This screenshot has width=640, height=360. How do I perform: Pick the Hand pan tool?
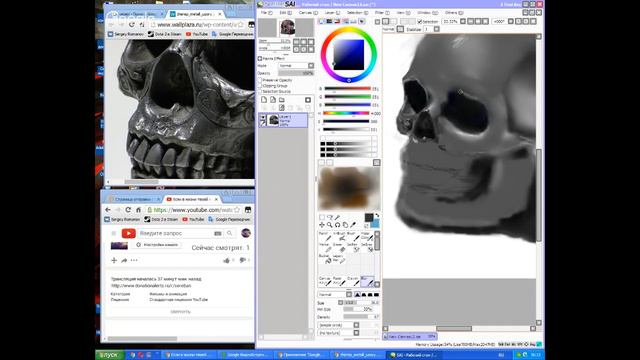[345, 225]
